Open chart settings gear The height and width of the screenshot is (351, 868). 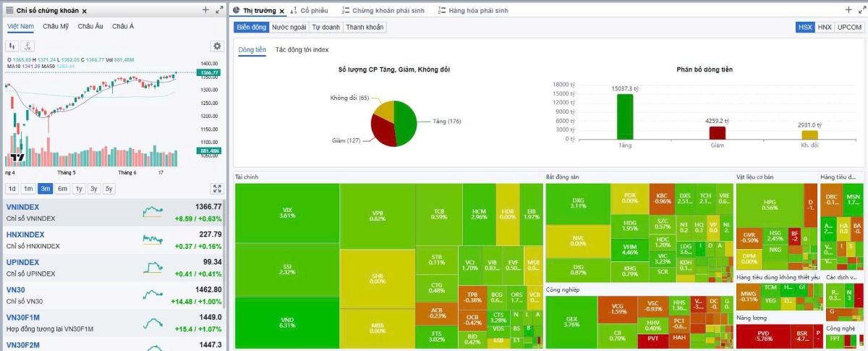217,46
